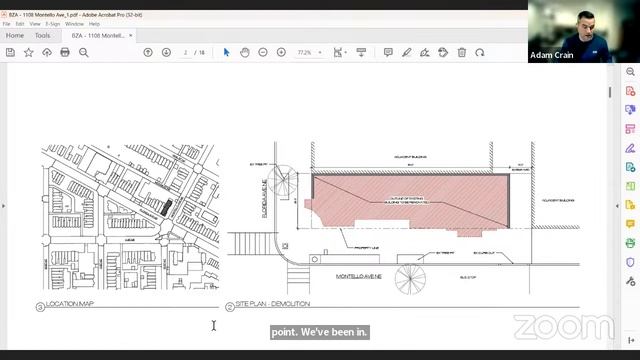Expand the left navigation pane arrow
The image size is (640, 360).
pos(3,206)
